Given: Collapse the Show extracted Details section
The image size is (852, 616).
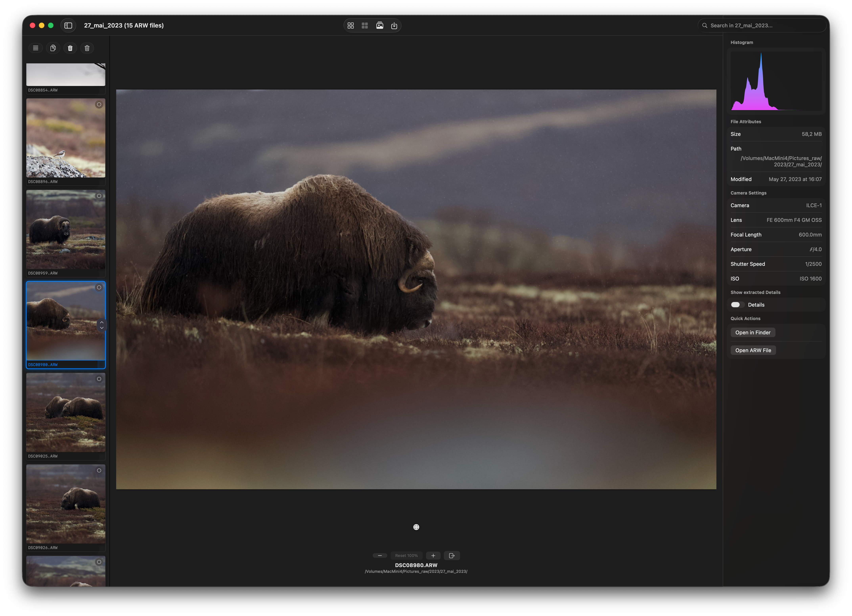Looking at the screenshot, I should [755, 292].
